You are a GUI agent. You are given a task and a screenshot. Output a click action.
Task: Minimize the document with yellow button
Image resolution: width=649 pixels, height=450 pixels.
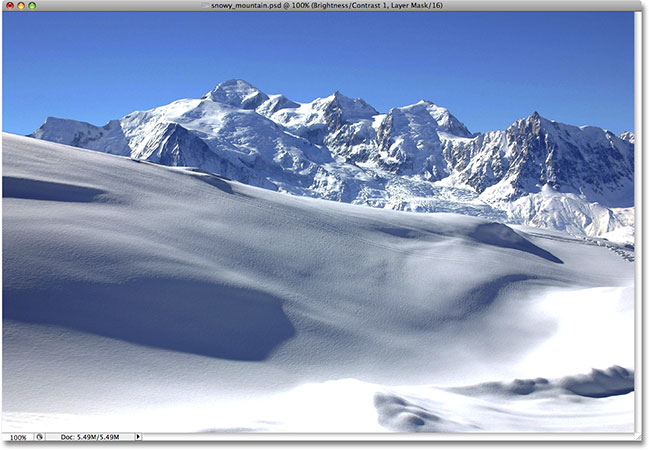(21, 5)
